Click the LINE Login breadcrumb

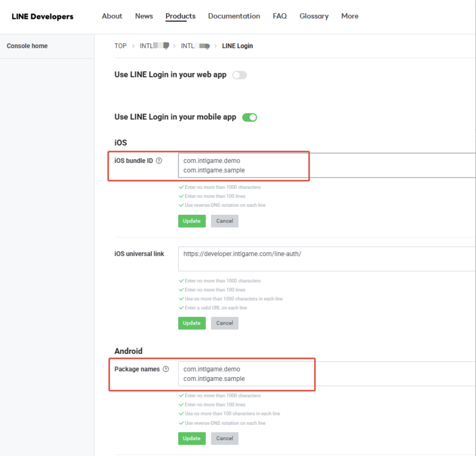tap(237, 46)
